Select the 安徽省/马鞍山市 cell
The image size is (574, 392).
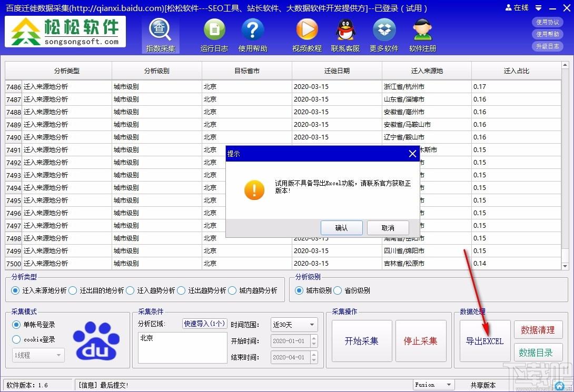pos(427,124)
